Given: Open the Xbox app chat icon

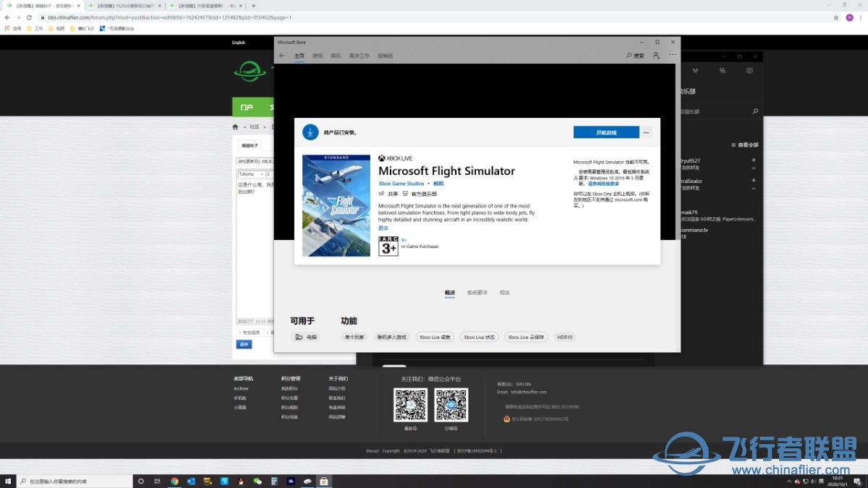Looking at the screenshot, I should pyautogui.click(x=722, y=71).
